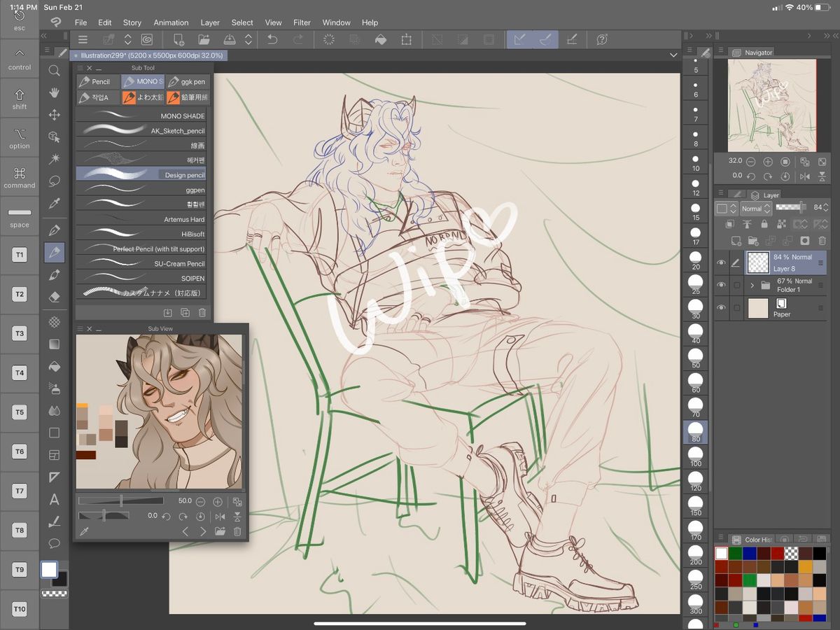This screenshot has width=840, height=630.
Task: Select the Pen tool
Action: click(x=54, y=230)
